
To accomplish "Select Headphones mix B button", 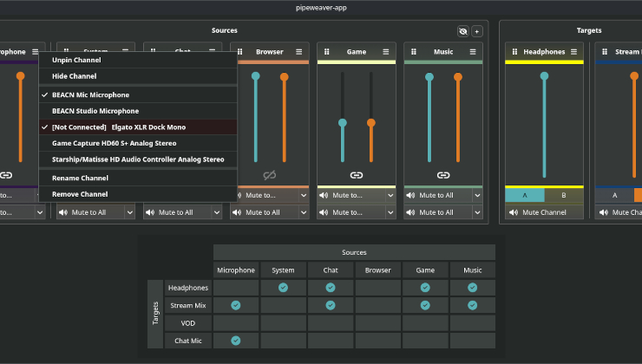I will click(564, 196).
